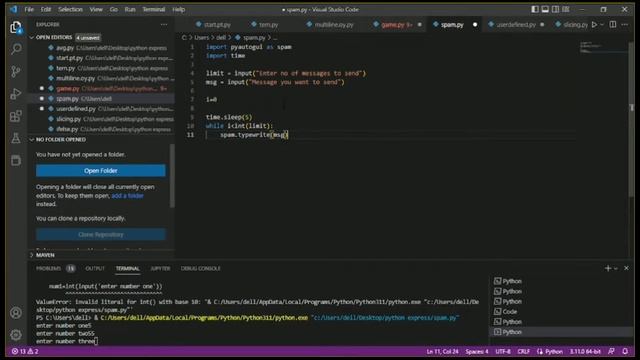
Task: Open the File menu
Action: [29, 9]
